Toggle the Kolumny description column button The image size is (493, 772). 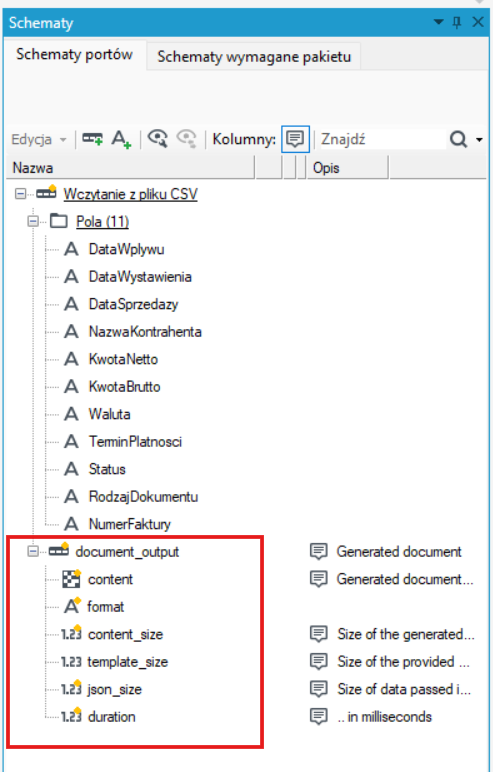pyautogui.click(x=295, y=139)
